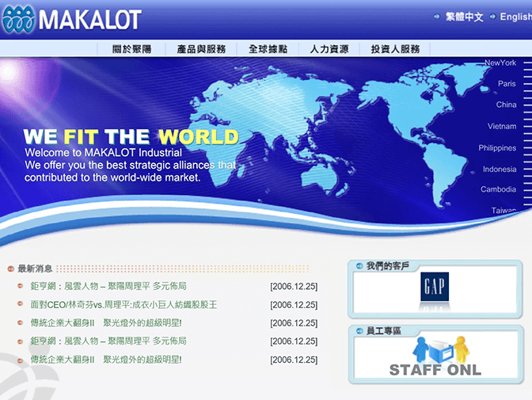
Task: Switch language to English
Action: point(515,17)
